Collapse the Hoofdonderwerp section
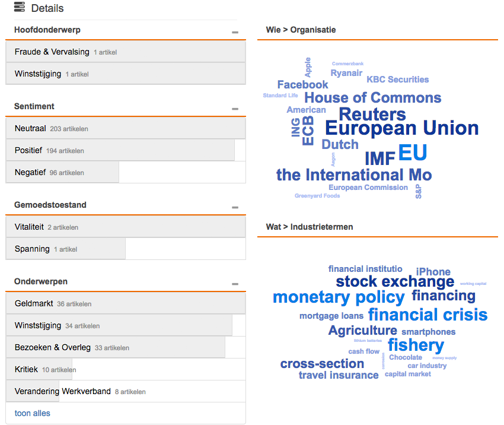 pyautogui.click(x=235, y=32)
